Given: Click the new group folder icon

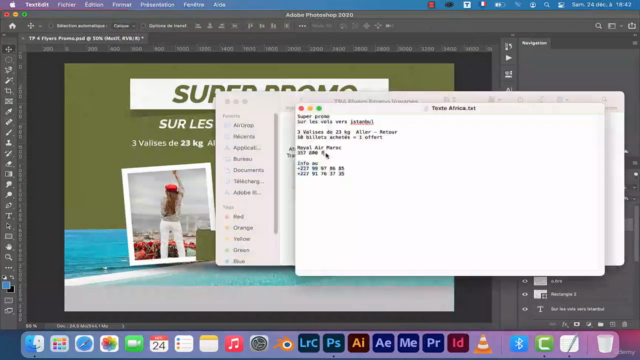Looking at the screenshot, I should 600,324.
